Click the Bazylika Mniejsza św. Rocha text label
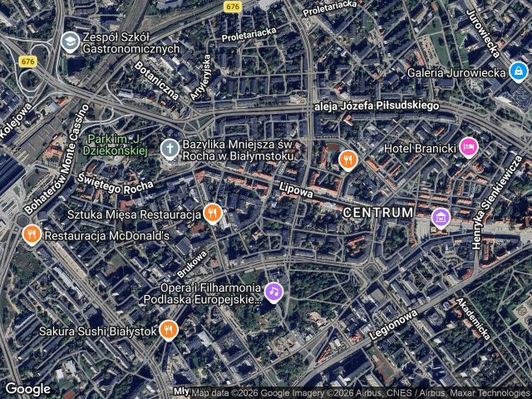Viewport: 532px width, 399px height. click(x=239, y=150)
